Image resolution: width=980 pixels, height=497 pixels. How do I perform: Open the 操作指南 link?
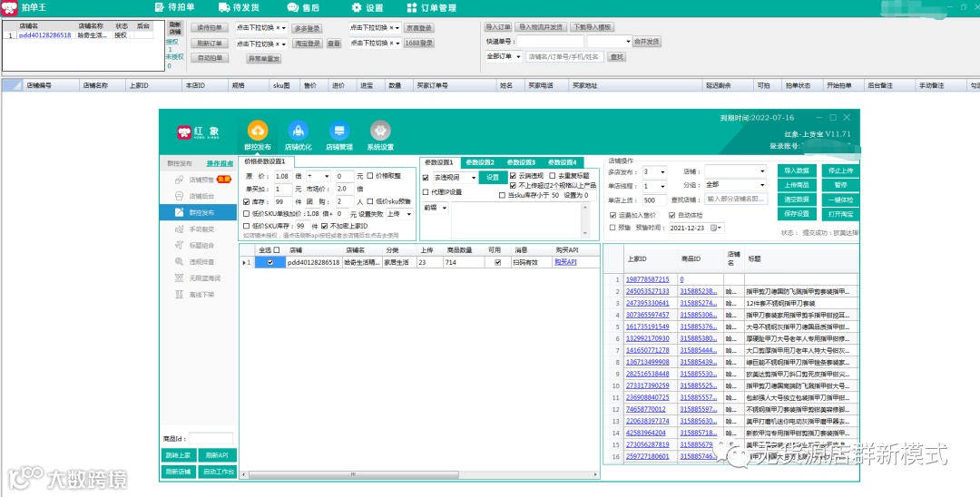[220, 163]
